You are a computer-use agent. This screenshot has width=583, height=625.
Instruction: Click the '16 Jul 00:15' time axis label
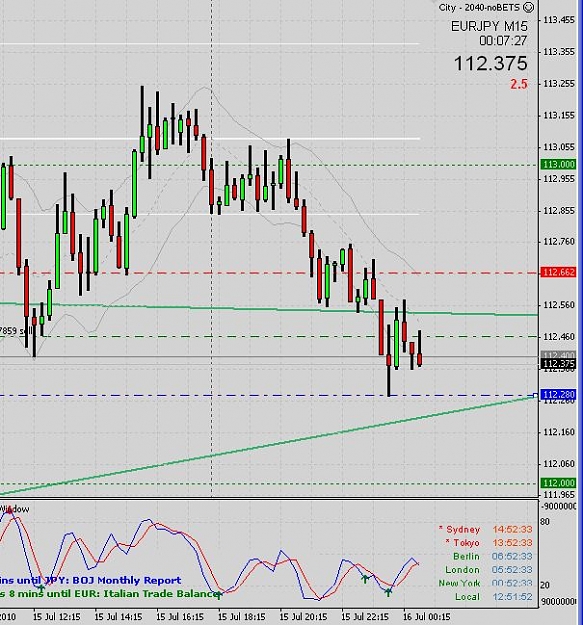click(x=427, y=617)
